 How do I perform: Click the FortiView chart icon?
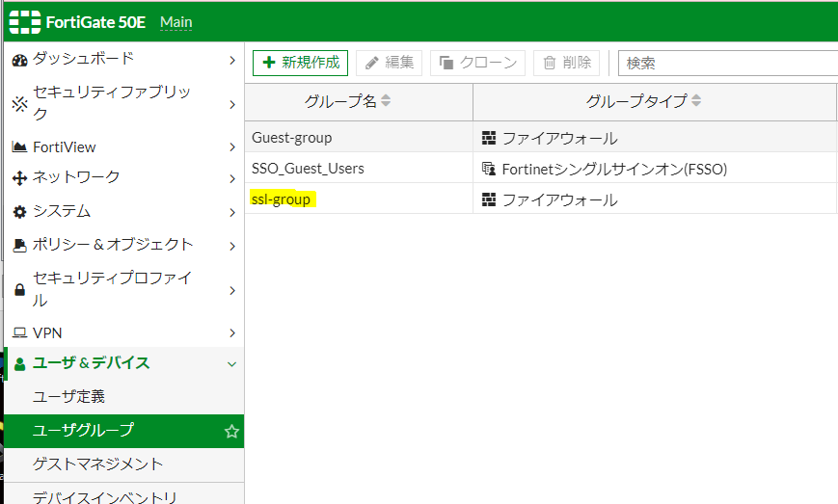[20, 146]
